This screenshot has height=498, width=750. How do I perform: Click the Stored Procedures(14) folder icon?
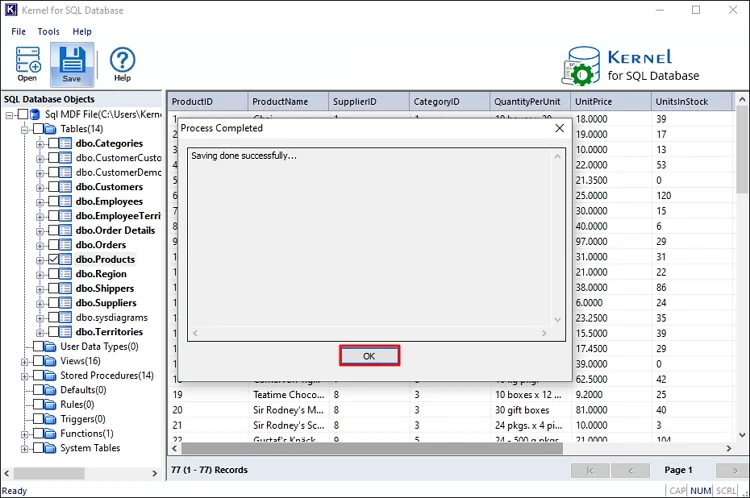point(50,376)
